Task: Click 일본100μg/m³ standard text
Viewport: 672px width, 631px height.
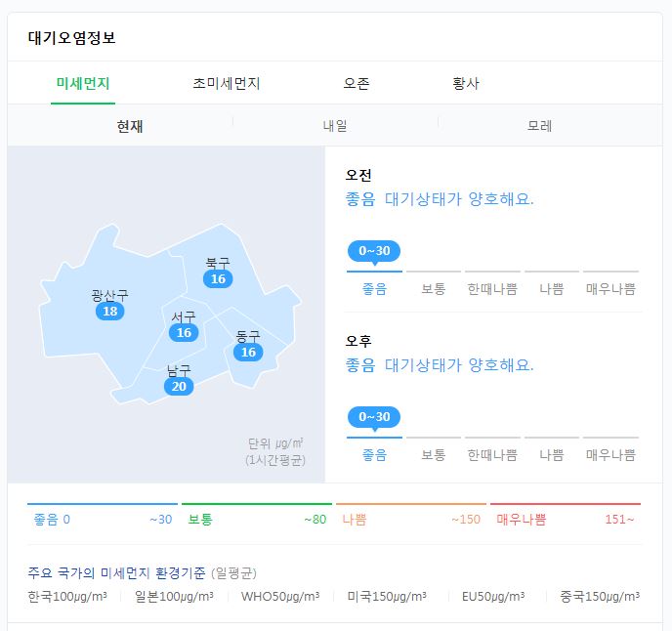Action: pyautogui.click(x=174, y=596)
